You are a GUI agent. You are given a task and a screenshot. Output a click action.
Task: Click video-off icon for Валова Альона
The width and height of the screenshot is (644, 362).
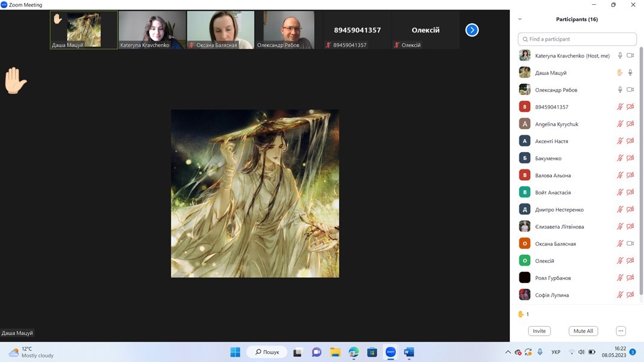630,175
